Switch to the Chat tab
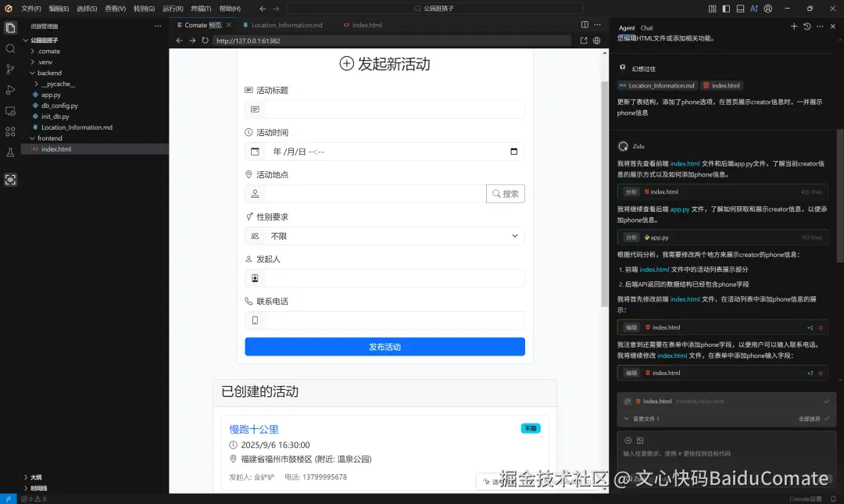This screenshot has width=844, height=504. 646,28
